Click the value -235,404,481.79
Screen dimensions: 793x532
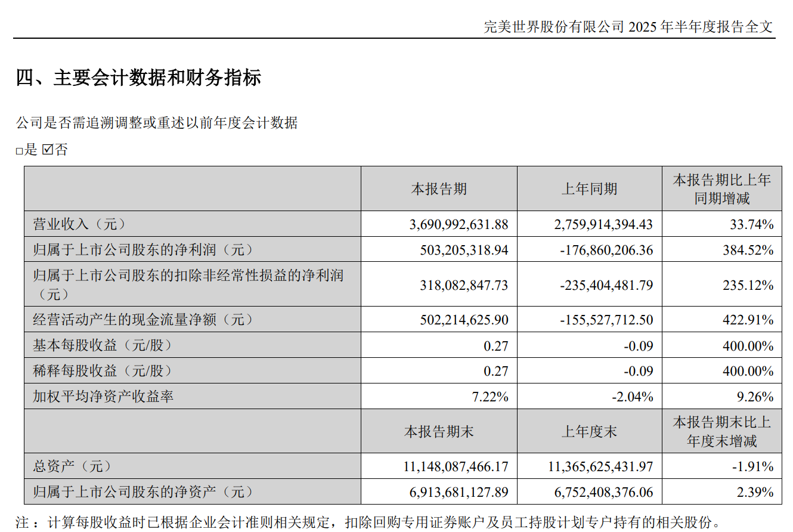point(607,285)
